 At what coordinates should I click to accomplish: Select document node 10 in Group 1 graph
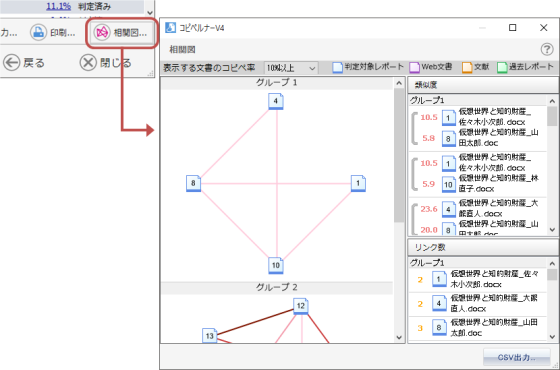coord(276,266)
